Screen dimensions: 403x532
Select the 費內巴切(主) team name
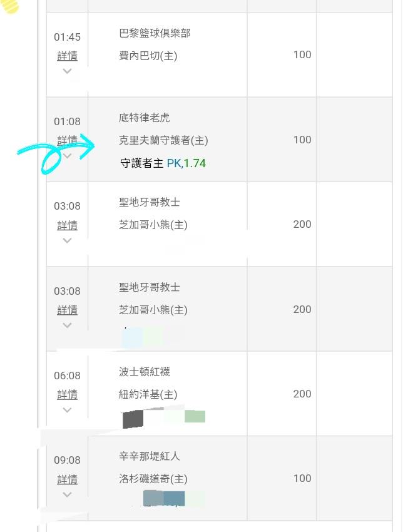148,56
